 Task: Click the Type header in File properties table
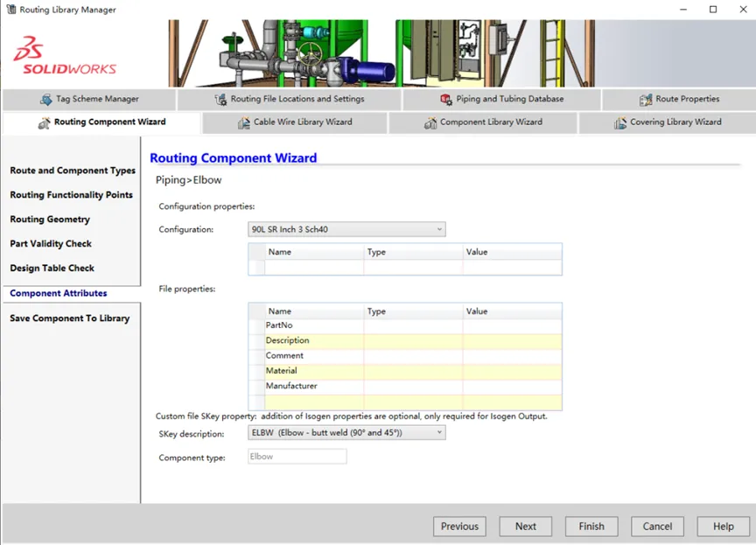(413, 311)
